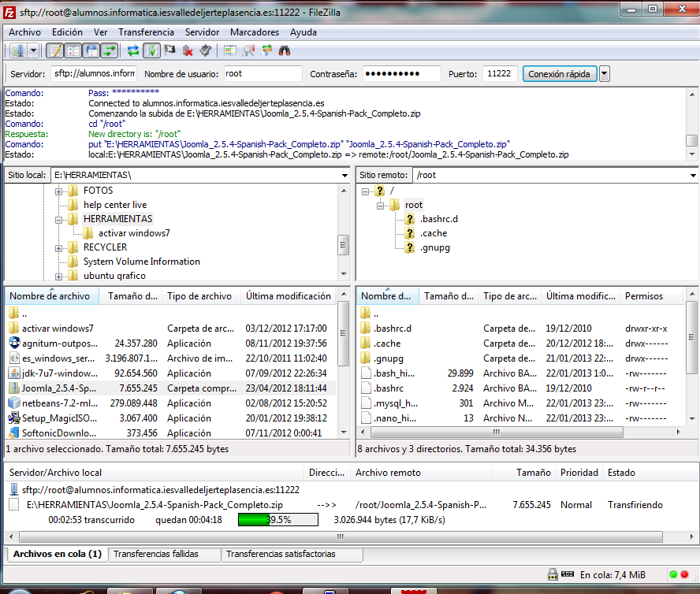Search remote files with binoculars icon
700x594 pixels.
click(285, 50)
